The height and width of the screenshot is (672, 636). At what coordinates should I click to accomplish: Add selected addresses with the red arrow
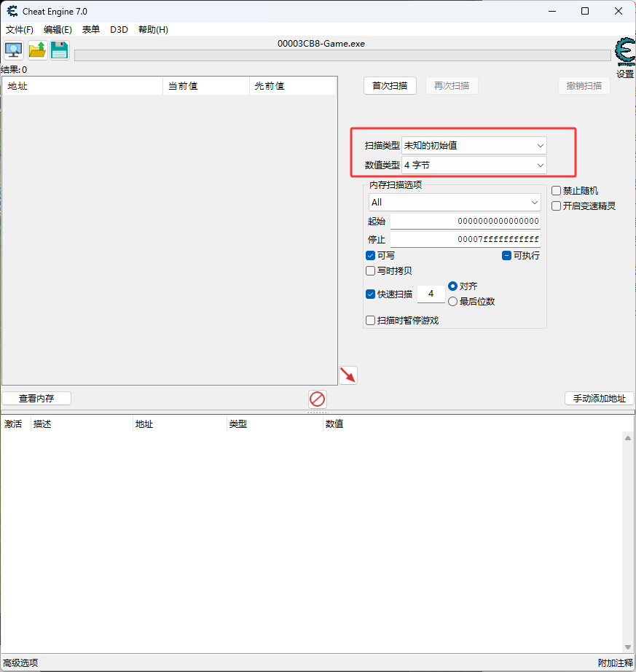[348, 375]
